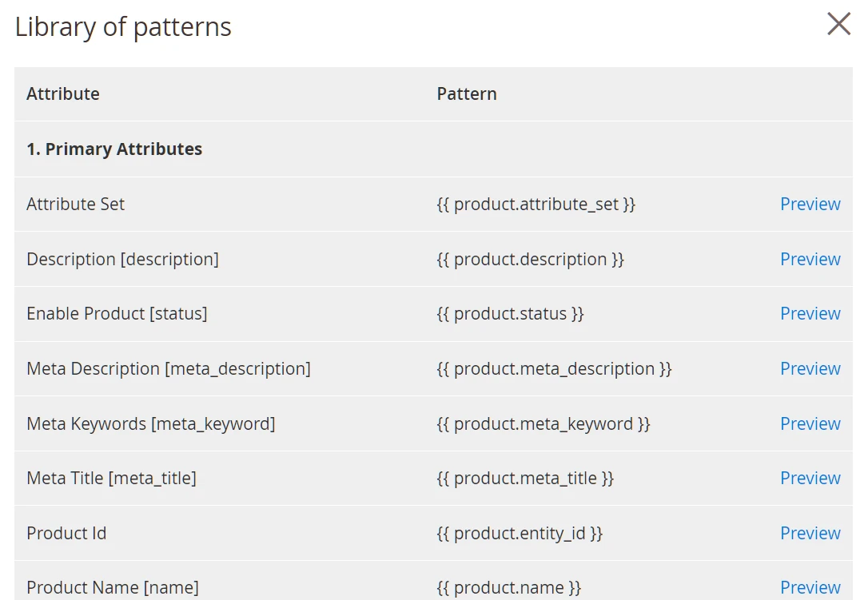This screenshot has height=600, width=868.
Task: Preview the Meta Keywords pattern
Action: [x=810, y=423]
